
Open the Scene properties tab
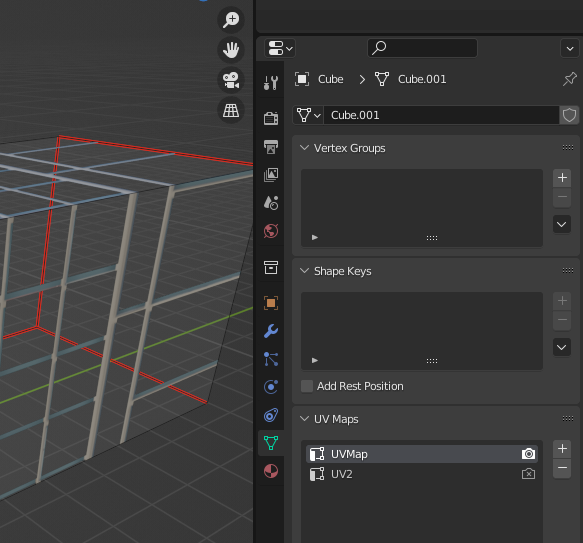coord(271,203)
